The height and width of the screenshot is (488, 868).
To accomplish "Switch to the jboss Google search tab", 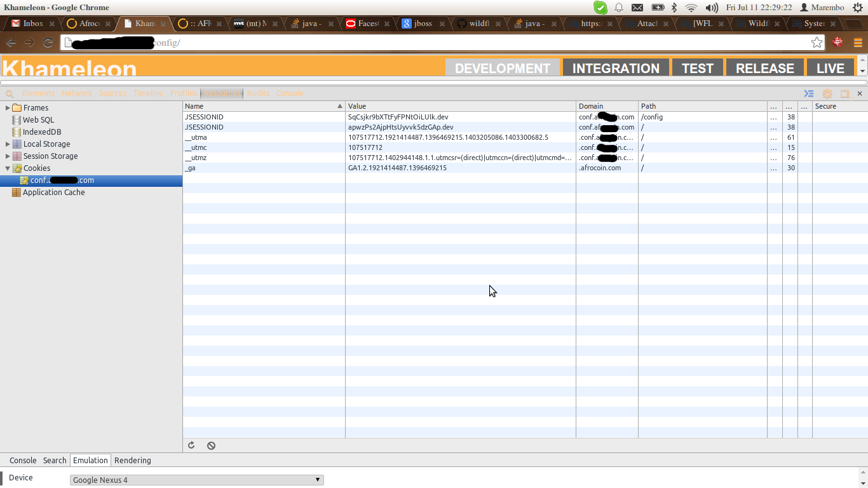I will pyautogui.click(x=422, y=24).
